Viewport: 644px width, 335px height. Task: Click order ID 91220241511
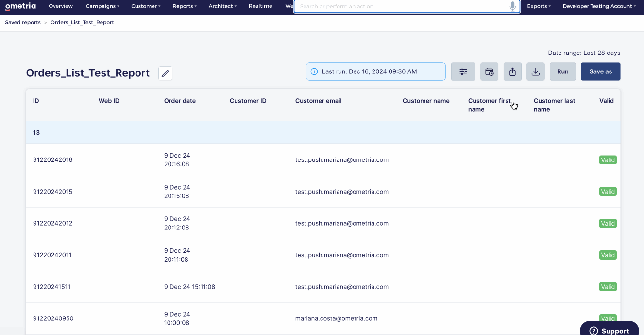point(52,287)
